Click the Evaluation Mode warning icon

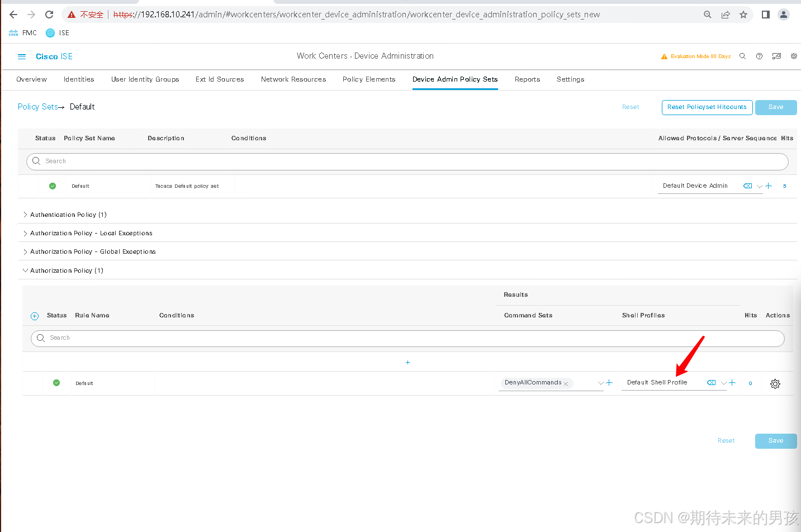click(664, 56)
